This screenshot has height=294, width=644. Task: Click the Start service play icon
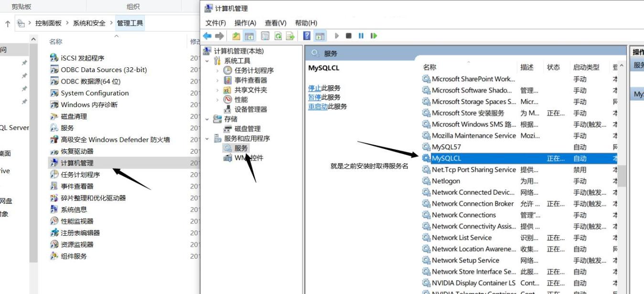tap(337, 36)
